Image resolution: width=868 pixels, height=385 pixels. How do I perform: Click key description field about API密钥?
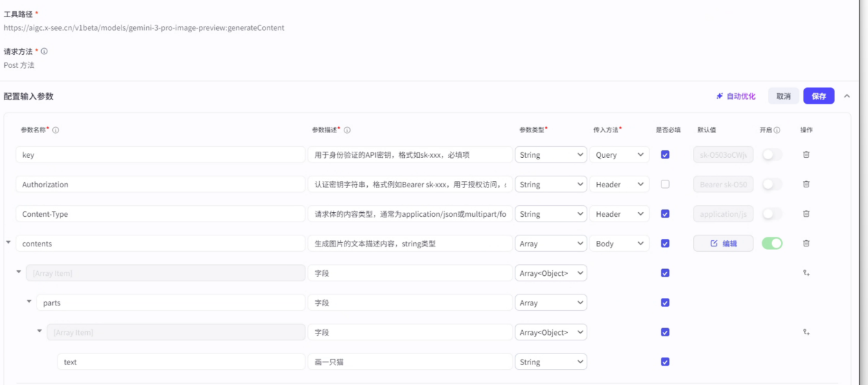click(410, 154)
